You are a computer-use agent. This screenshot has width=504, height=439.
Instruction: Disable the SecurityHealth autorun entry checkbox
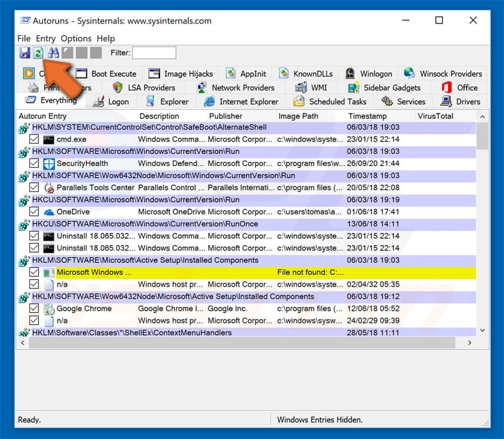(34, 163)
